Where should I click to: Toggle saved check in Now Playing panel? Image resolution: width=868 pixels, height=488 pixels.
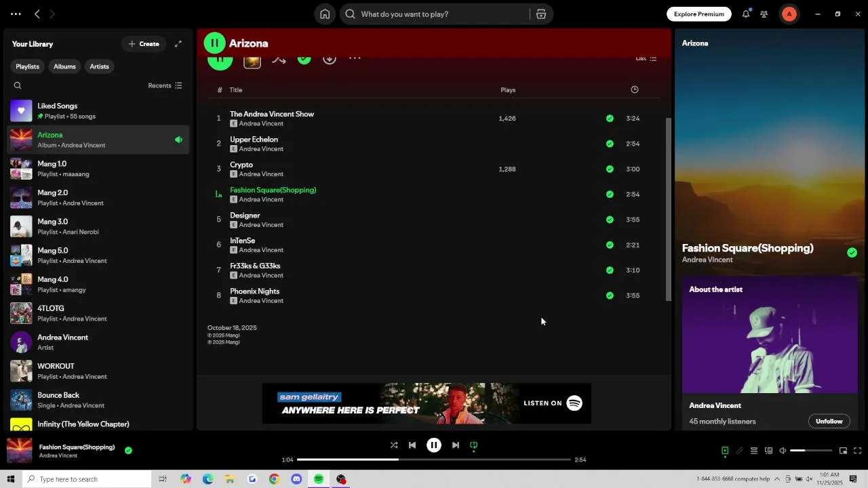click(852, 253)
